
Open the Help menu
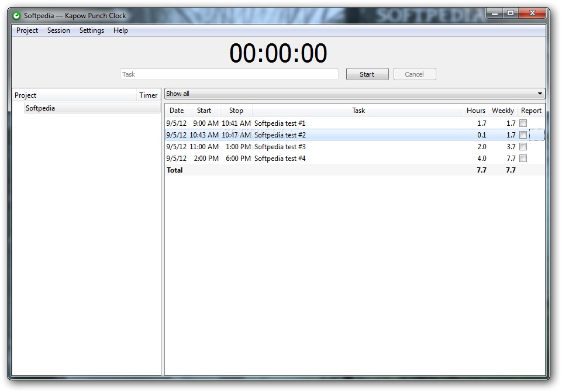tap(120, 30)
